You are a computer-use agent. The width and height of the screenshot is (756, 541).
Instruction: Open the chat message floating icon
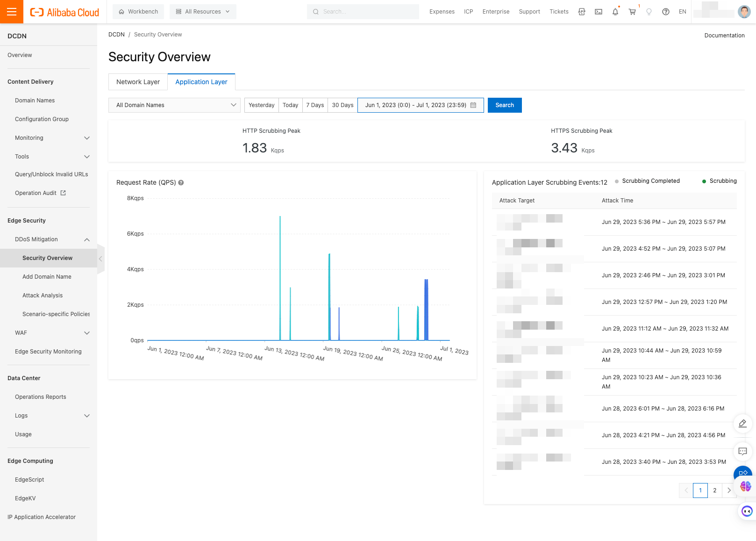[x=743, y=451]
